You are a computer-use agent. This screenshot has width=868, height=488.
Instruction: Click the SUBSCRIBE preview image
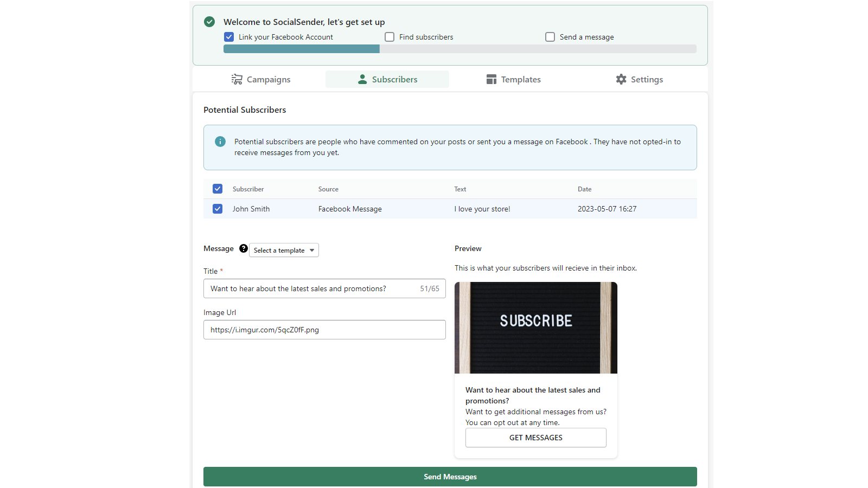536,328
